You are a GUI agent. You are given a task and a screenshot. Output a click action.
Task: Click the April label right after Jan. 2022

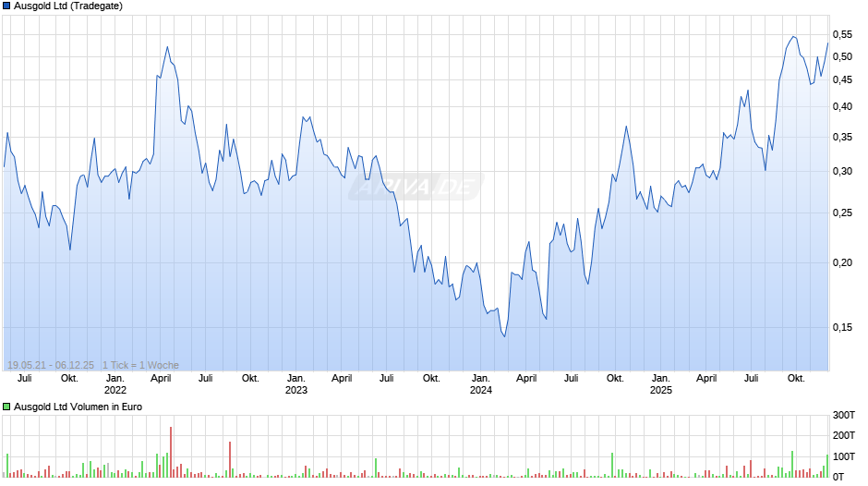pos(161,378)
